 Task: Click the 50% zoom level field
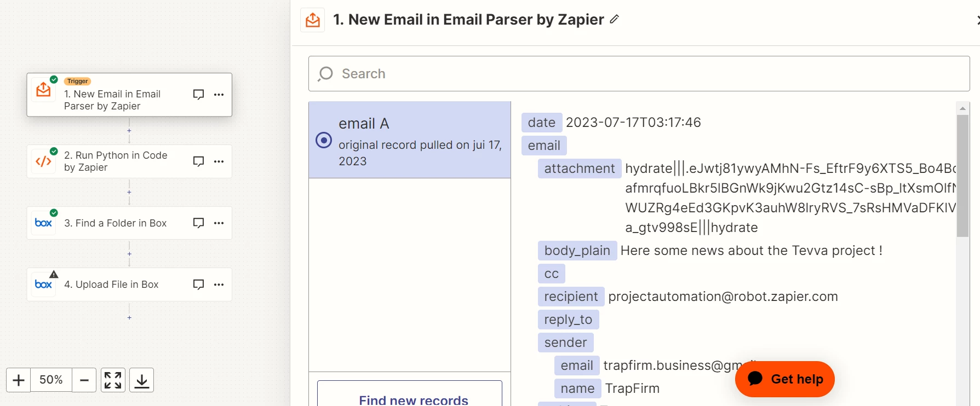[51, 380]
